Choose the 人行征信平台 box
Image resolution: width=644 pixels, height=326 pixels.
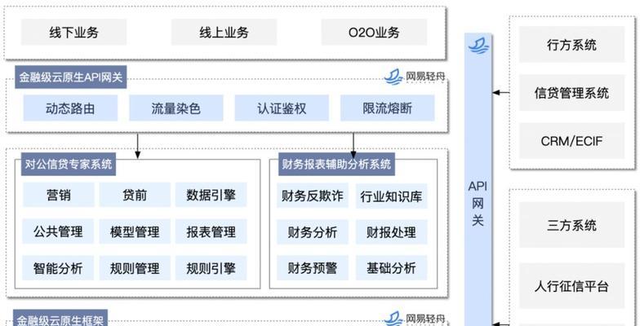click(571, 286)
